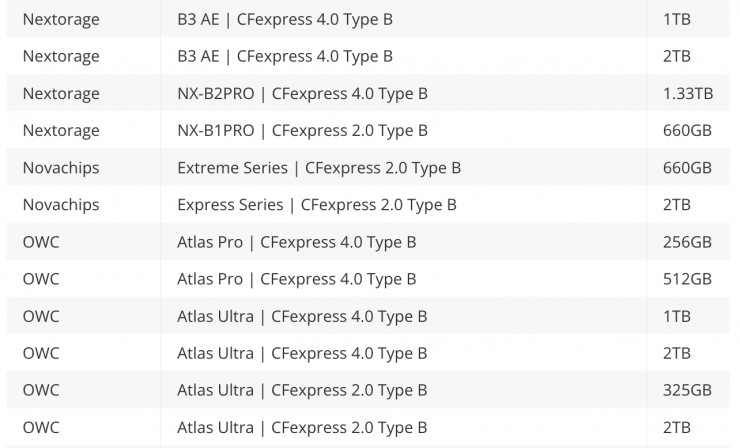This screenshot has width=740, height=448.
Task: Select Nextorage brand in the NX-B1PRO row
Action: [x=61, y=130]
